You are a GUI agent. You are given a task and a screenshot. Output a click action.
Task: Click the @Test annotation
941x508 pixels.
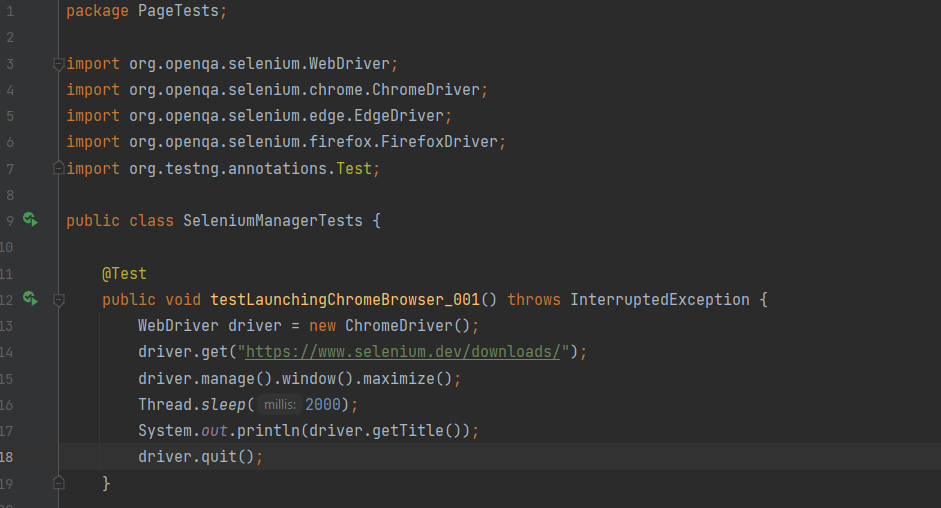point(124,274)
